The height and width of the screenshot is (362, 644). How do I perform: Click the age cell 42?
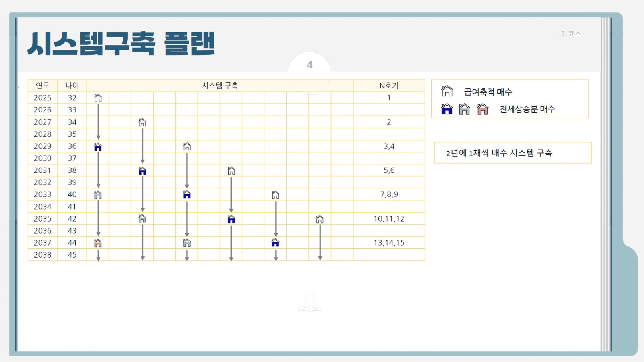click(x=72, y=218)
